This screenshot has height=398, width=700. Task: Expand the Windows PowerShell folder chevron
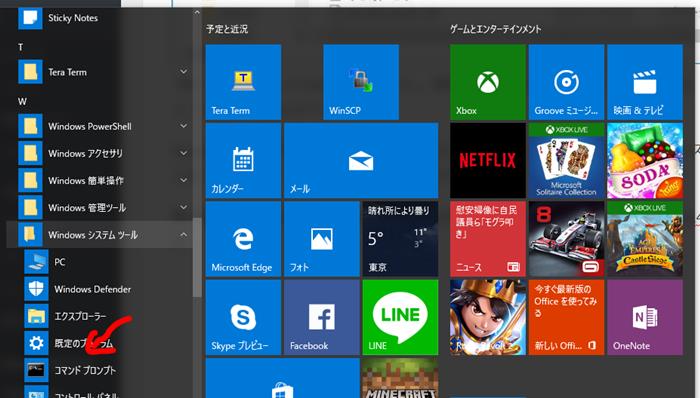coord(183,126)
